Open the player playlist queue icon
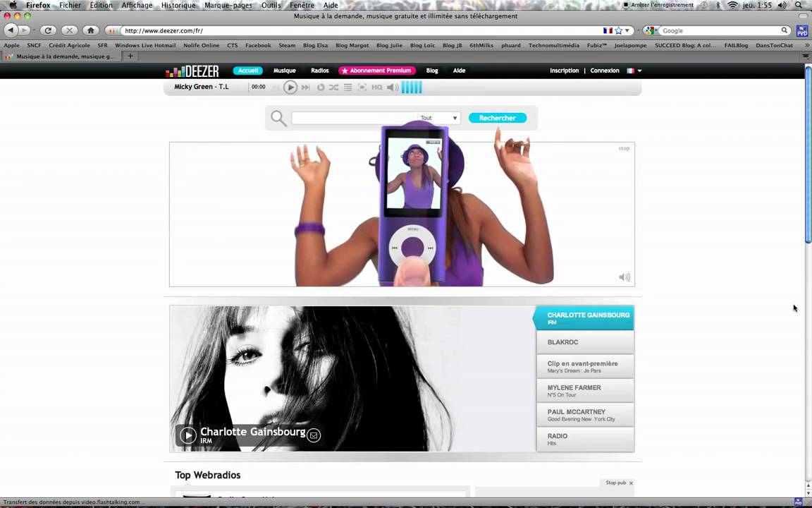Screen dimensions: 812x508 click(348, 87)
